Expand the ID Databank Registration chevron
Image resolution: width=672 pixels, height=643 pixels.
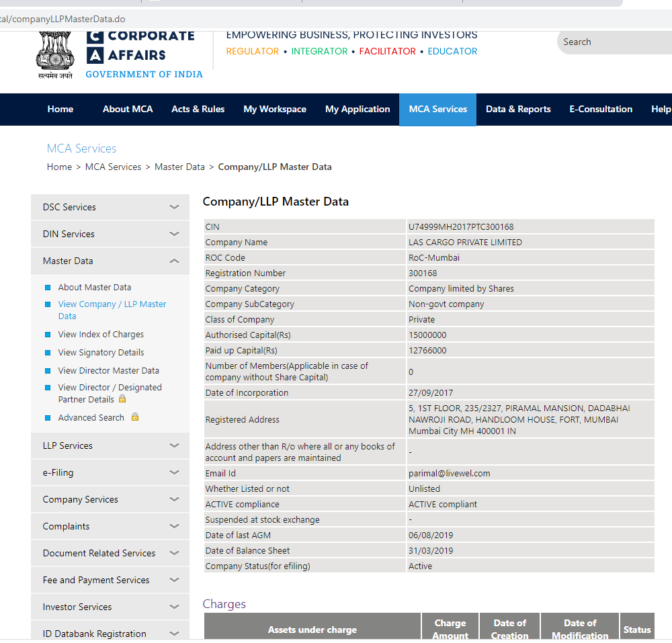pos(174,634)
